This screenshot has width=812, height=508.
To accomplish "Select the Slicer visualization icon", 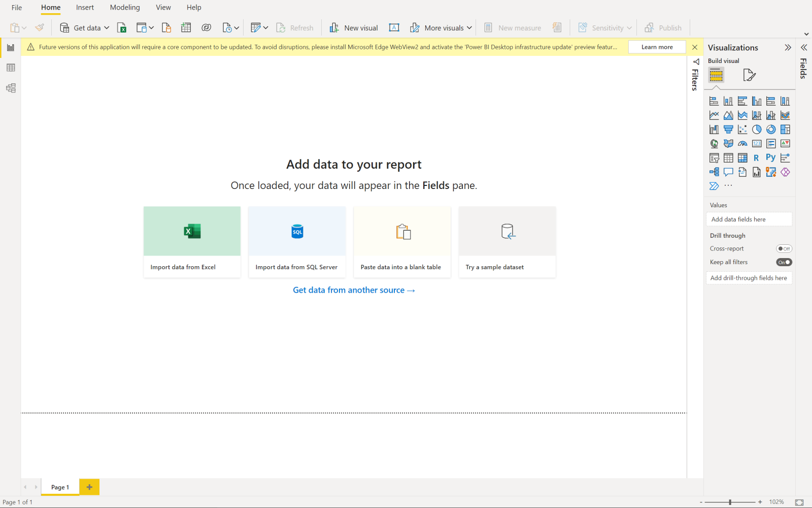I will pyautogui.click(x=714, y=157).
